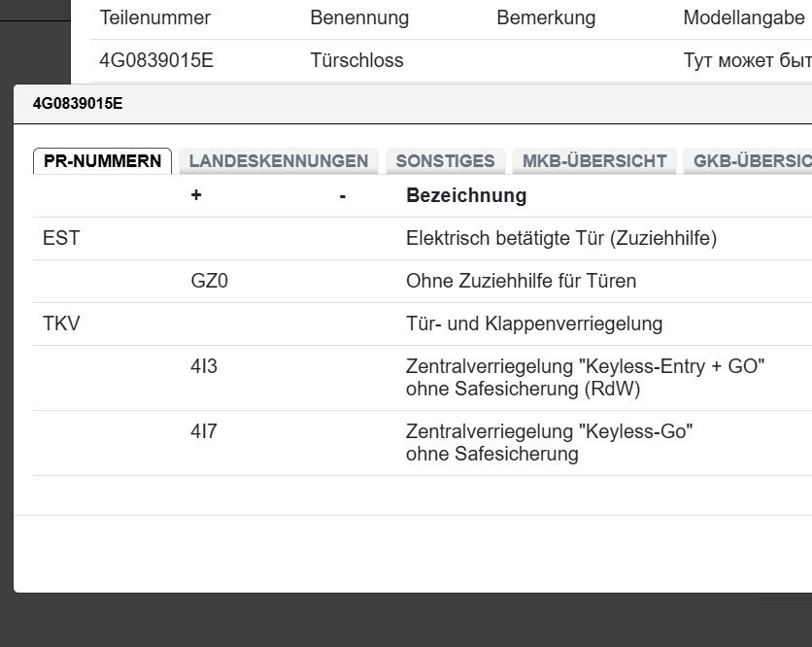Click the Benennung column header
Screen dimensions: 812x647
359,17
